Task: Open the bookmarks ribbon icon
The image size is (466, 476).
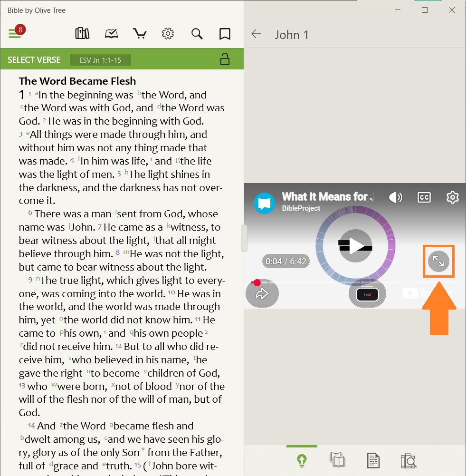Action: [225, 34]
